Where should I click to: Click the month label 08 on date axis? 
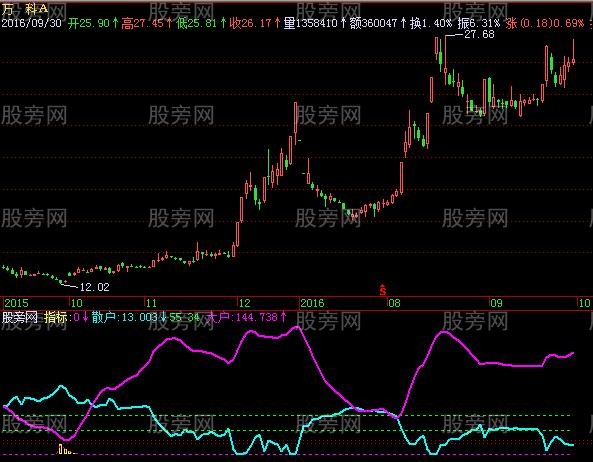click(394, 303)
